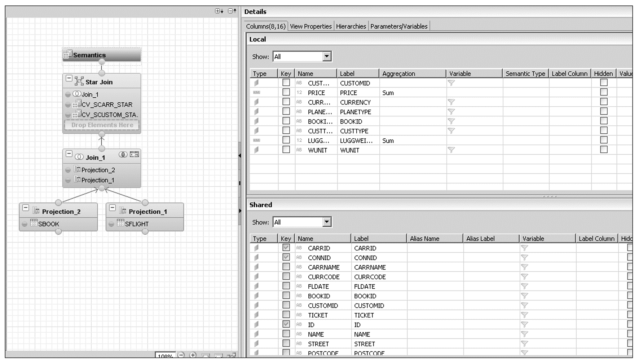Open the Local Show dropdown
Viewport: 639px width, 364px height.
point(327,57)
